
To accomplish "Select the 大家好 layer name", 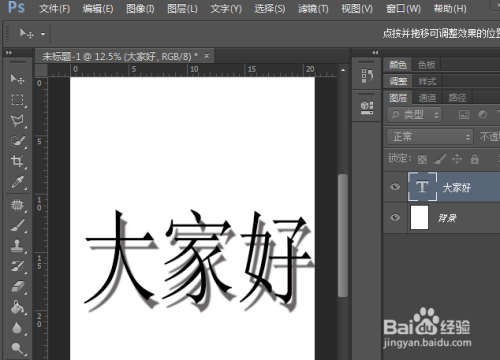I will (457, 188).
